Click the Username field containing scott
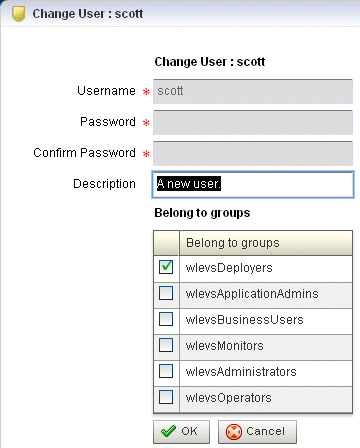360x448 pixels. tap(253, 91)
